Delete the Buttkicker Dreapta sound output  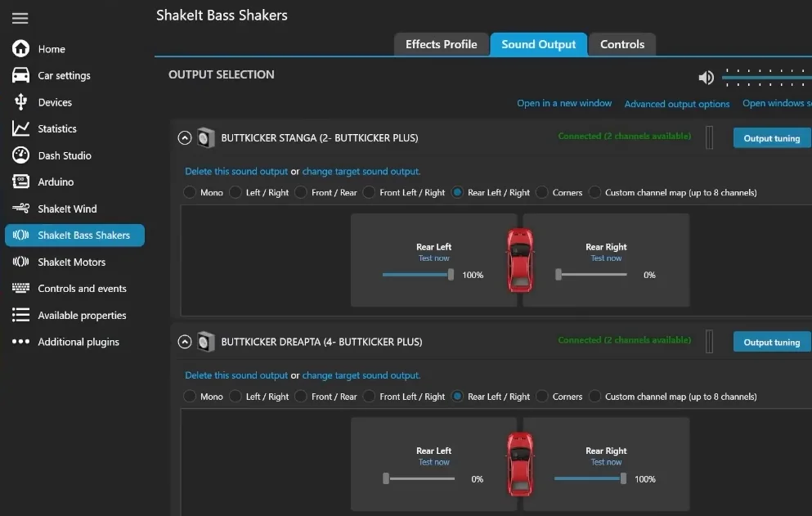point(236,375)
